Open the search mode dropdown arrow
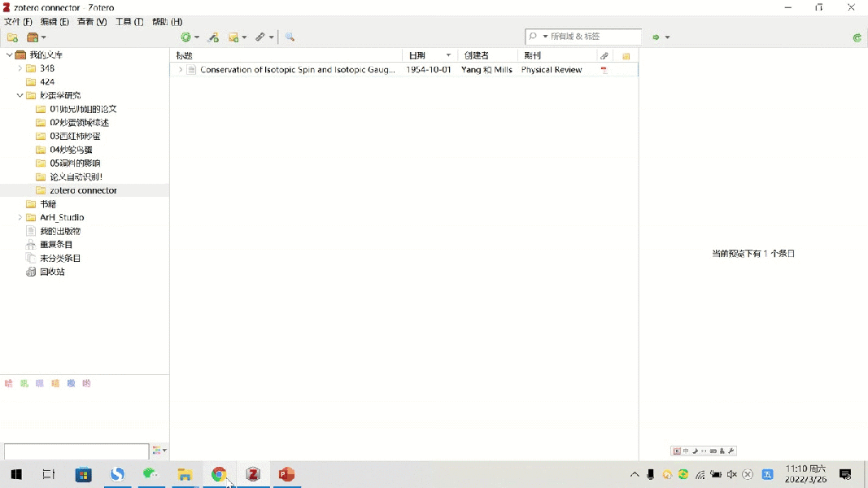Image resolution: width=868 pixels, height=488 pixels. [545, 37]
